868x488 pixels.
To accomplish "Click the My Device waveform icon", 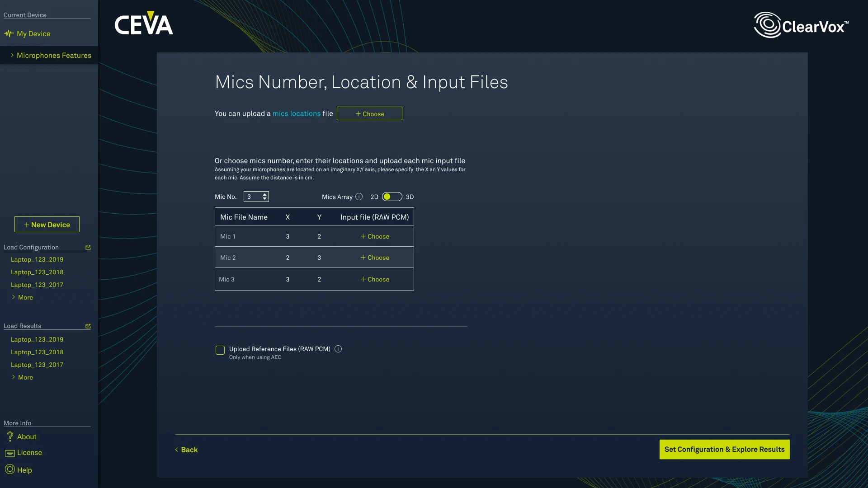I will [9, 33].
